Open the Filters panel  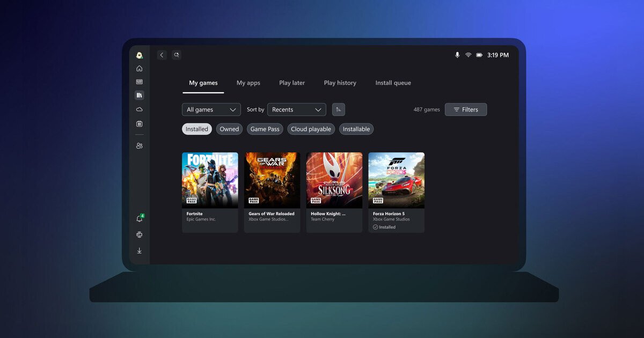[x=466, y=109]
